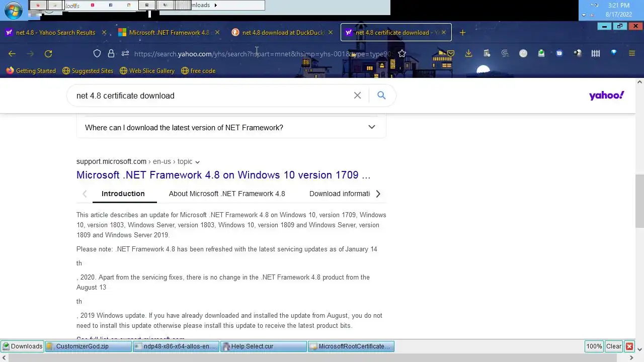This screenshot has width=644, height=362.
Task: Select the Download information tab
Action: point(340,194)
